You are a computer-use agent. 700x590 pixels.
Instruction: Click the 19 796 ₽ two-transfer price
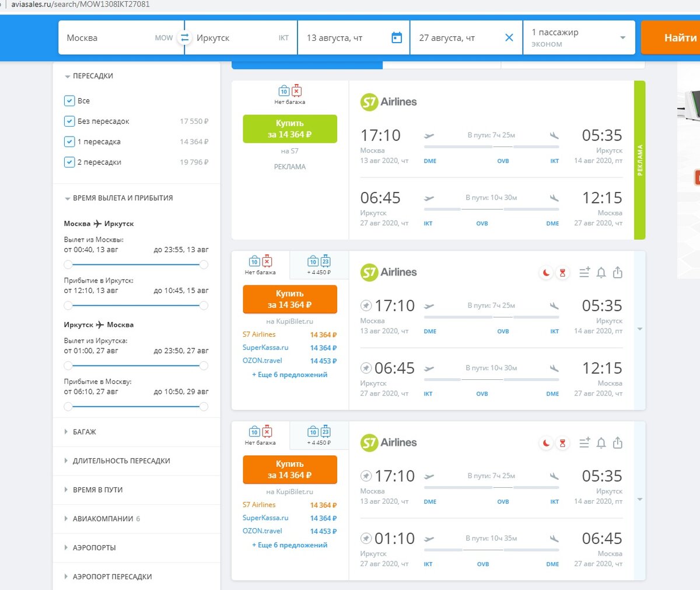(194, 162)
